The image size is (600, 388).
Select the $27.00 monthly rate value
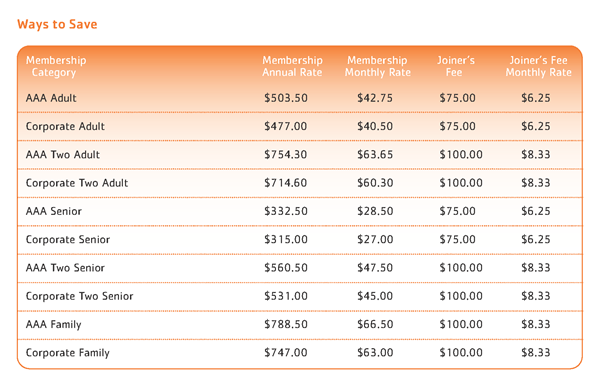coord(375,240)
